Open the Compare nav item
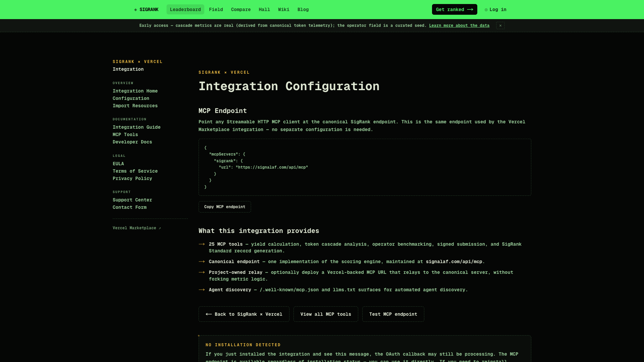This screenshot has height=362, width=644. tap(241, 9)
